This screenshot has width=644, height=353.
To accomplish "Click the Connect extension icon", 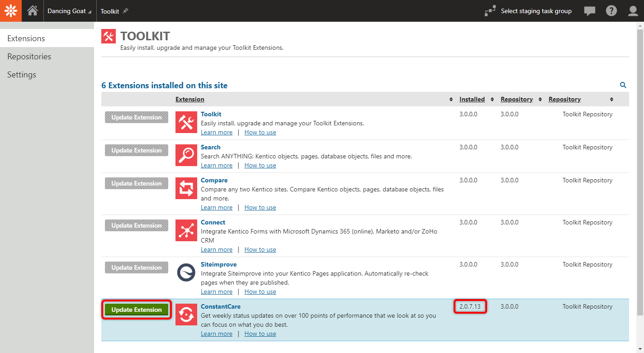I will [x=186, y=230].
